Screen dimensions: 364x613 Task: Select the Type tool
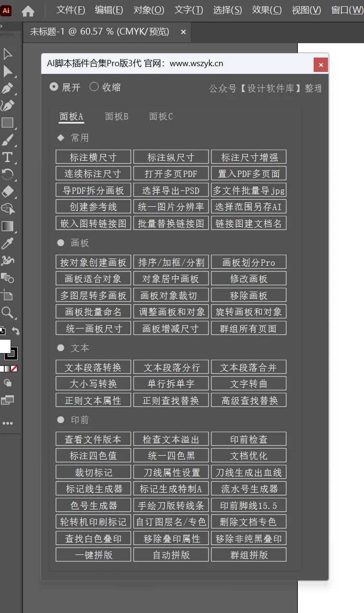click(x=8, y=157)
